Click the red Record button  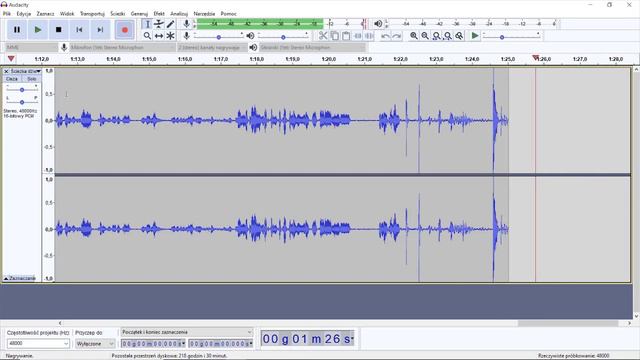pyautogui.click(x=124, y=30)
